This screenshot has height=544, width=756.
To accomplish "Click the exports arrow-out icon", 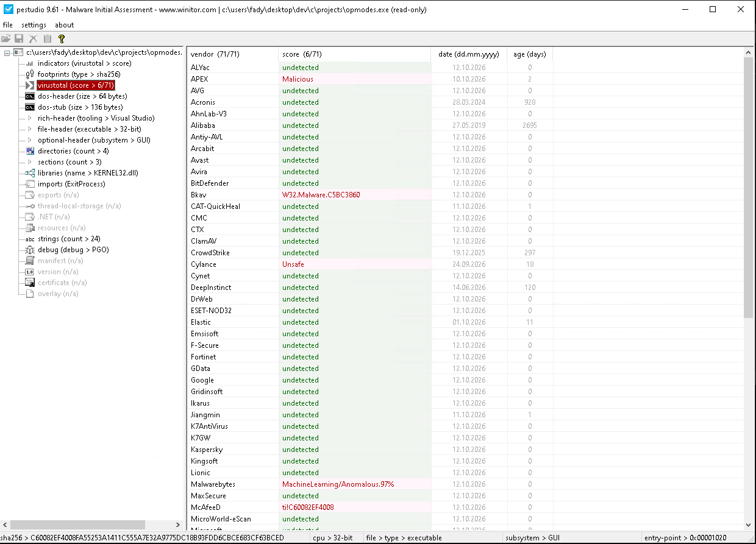I will click(x=30, y=195).
